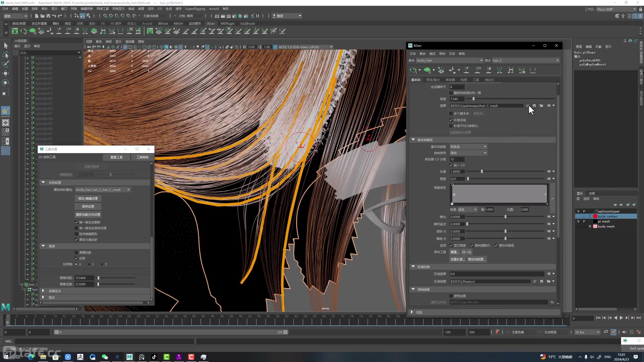The image size is (644, 362).
Task: Toggle the Uniform CV checkbox
Action: click(451, 165)
